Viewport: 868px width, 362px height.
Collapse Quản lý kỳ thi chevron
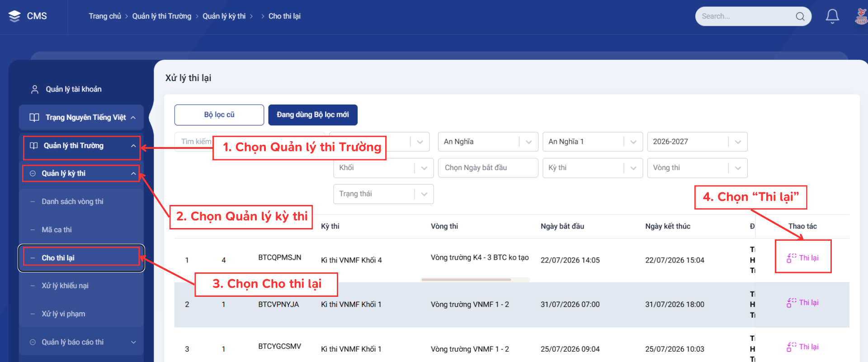click(133, 173)
